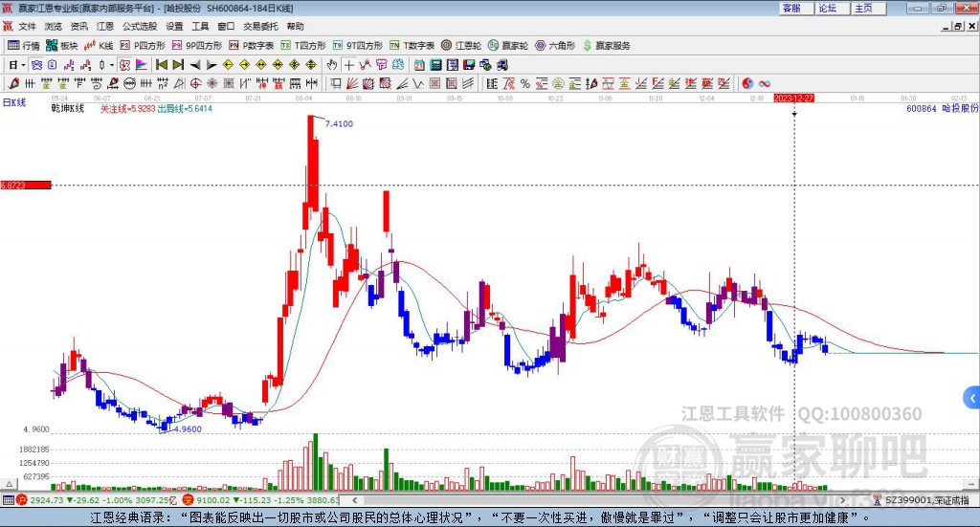Expand the candlestick style dropdown arrow
This screenshot has width=980, height=527.
click(112, 65)
